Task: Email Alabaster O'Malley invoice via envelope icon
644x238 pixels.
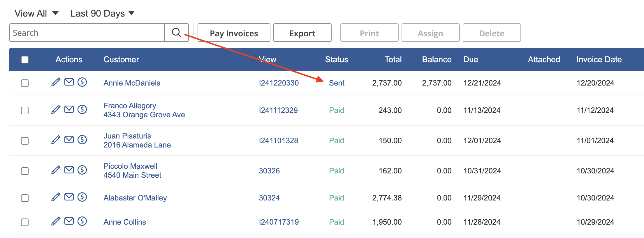Action: [69, 197]
